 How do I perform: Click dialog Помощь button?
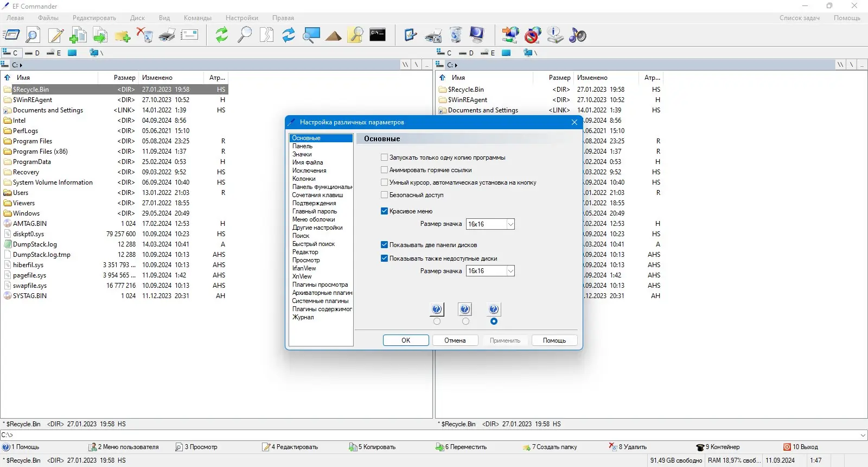(x=554, y=340)
